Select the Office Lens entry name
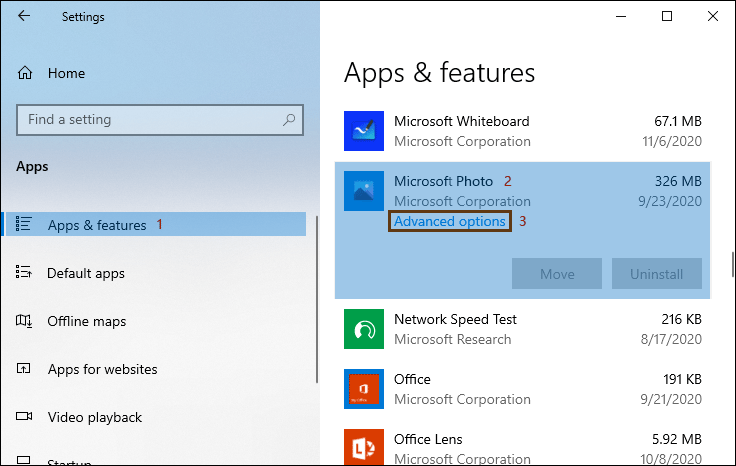 tap(428, 439)
